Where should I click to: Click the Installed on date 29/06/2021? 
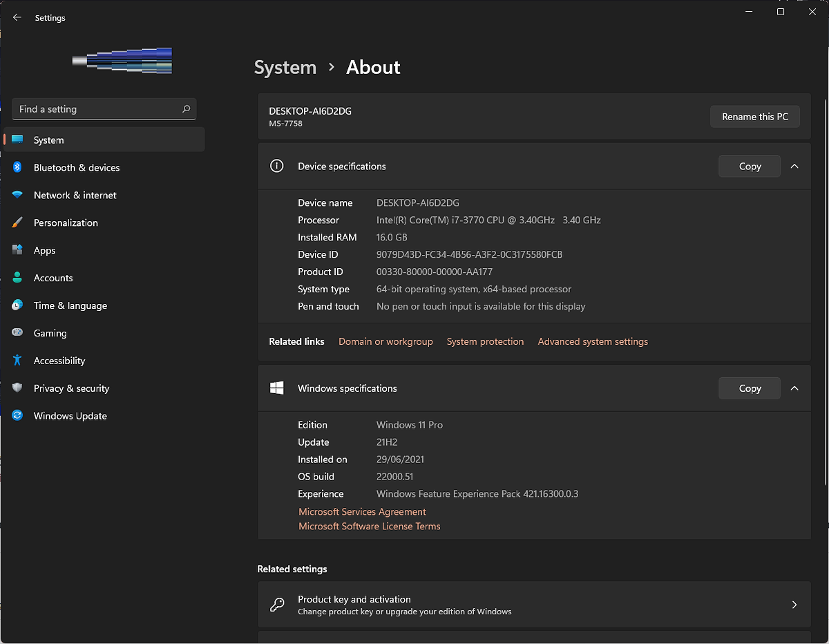[x=400, y=460]
